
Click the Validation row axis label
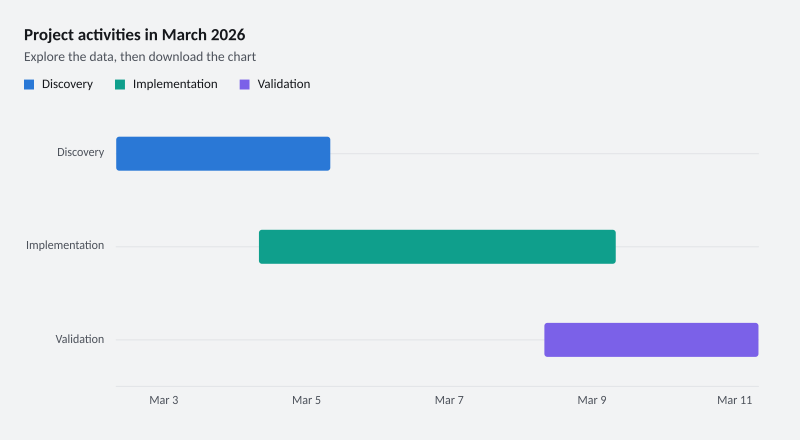tap(80, 339)
